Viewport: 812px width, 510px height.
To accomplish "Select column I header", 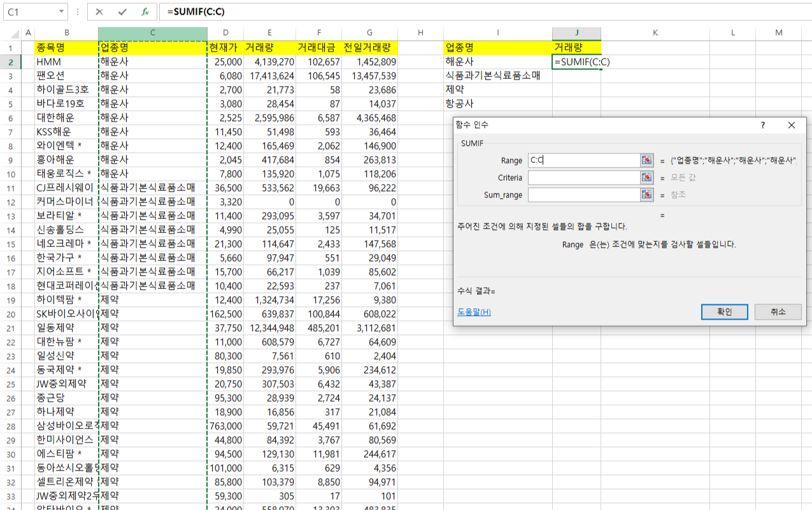I will click(498, 33).
